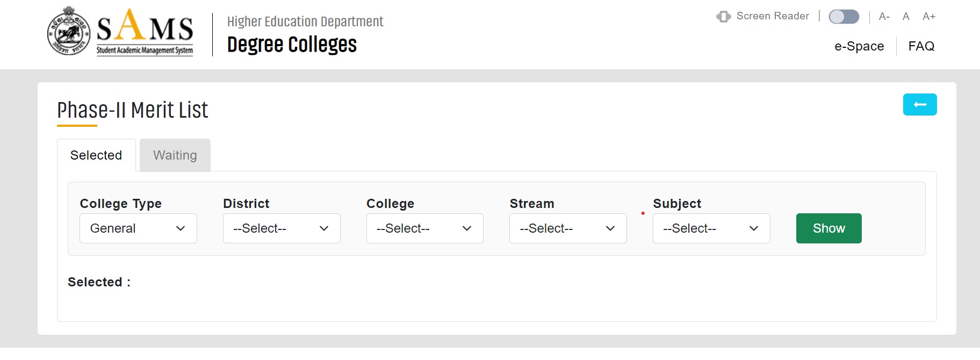Click the back arrow button
Image resolution: width=980 pixels, height=360 pixels.
pos(919,104)
